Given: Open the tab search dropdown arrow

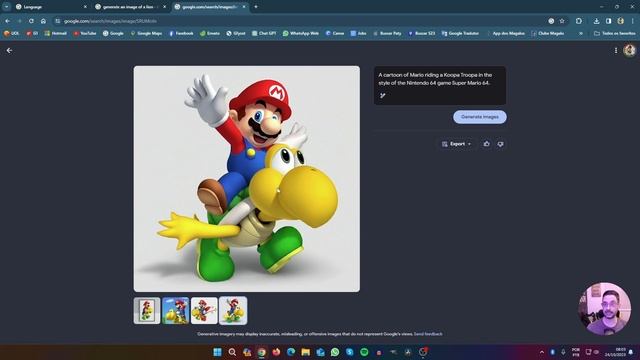Looking at the screenshot, I should coord(7,7).
